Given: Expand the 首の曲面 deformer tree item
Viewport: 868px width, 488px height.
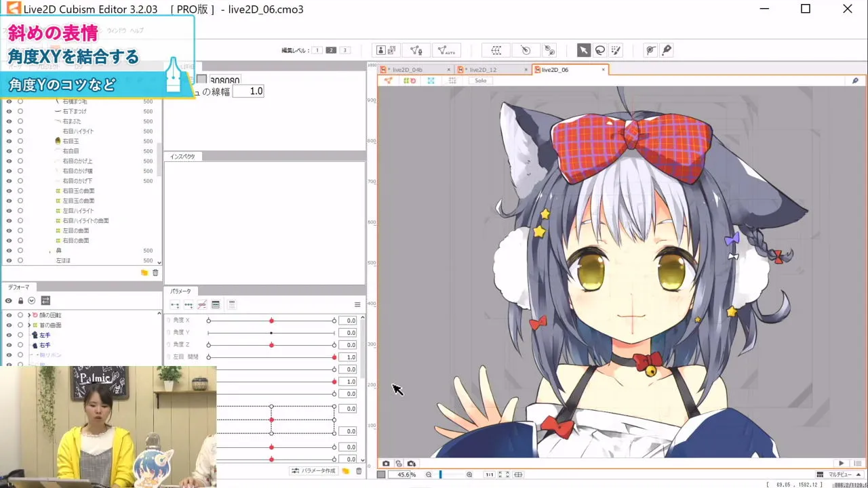Looking at the screenshot, I should pos(29,325).
